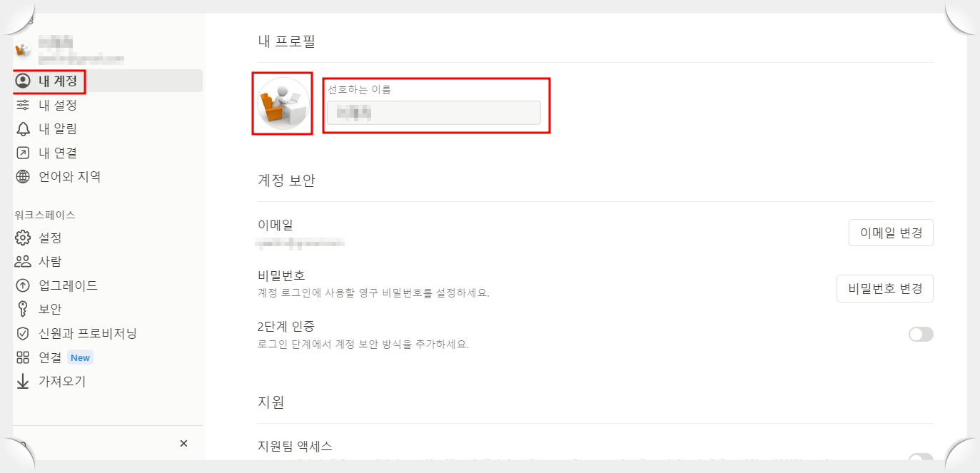
Task: Select the 내 계정 person icon
Action: coord(24,81)
